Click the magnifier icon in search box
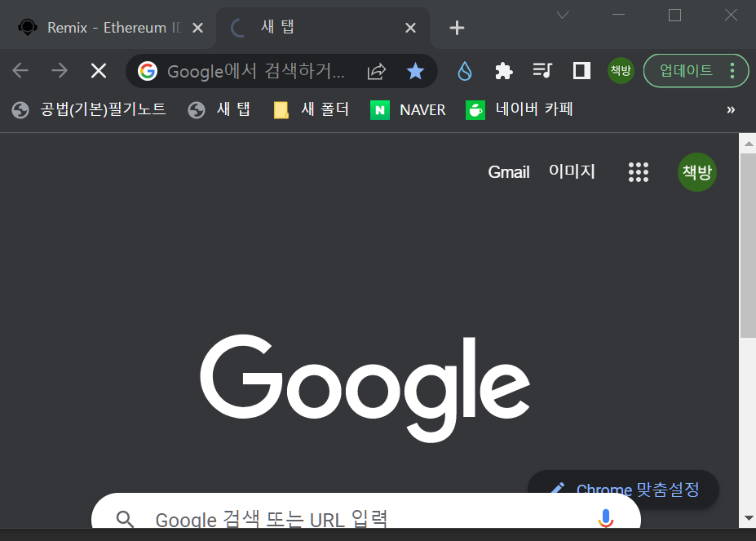 [125, 519]
